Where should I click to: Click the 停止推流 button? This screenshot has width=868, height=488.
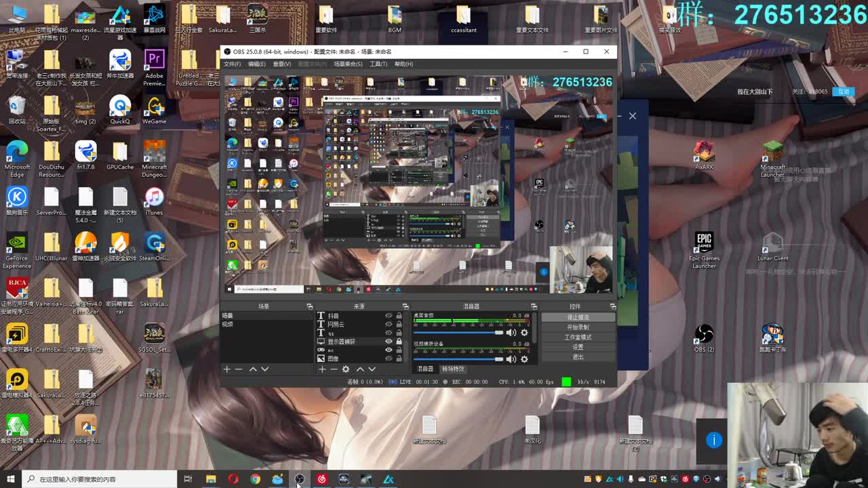click(578, 317)
